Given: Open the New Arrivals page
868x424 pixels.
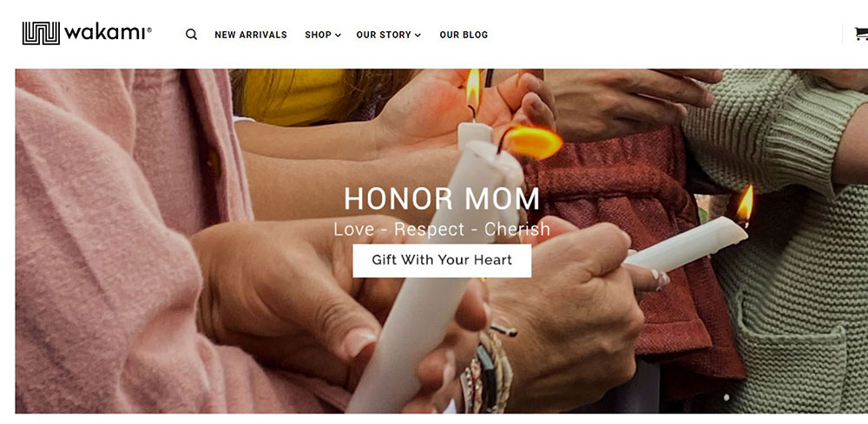Looking at the screenshot, I should (x=251, y=35).
